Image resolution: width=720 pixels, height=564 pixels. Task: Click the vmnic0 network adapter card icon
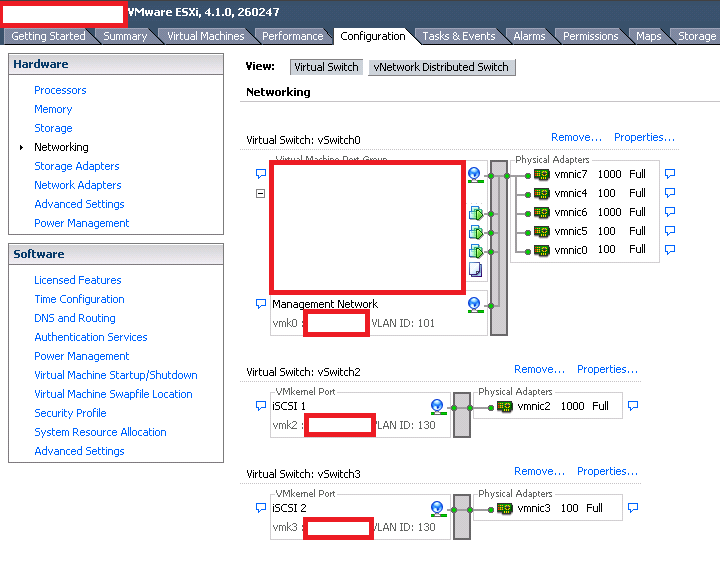(x=542, y=250)
